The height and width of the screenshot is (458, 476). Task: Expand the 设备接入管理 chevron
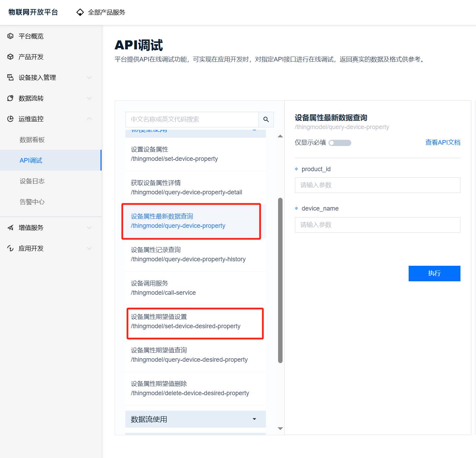tap(89, 77)
